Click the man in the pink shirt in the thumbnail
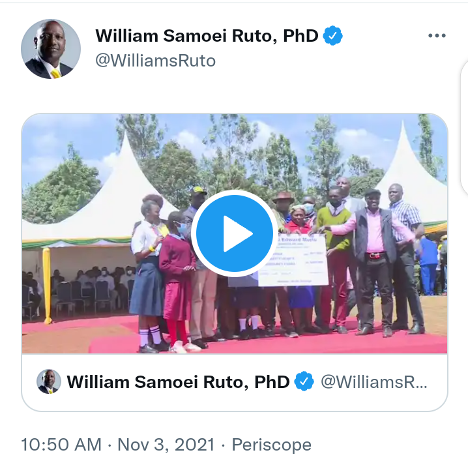The width and height of the screenshot is (468, 476). [374, 261]
